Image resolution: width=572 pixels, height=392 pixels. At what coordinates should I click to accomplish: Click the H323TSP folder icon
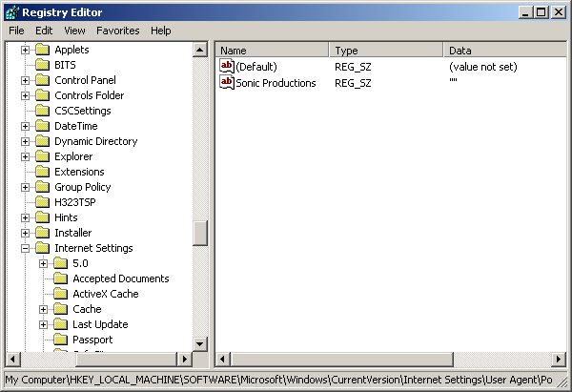pos(43,202)
